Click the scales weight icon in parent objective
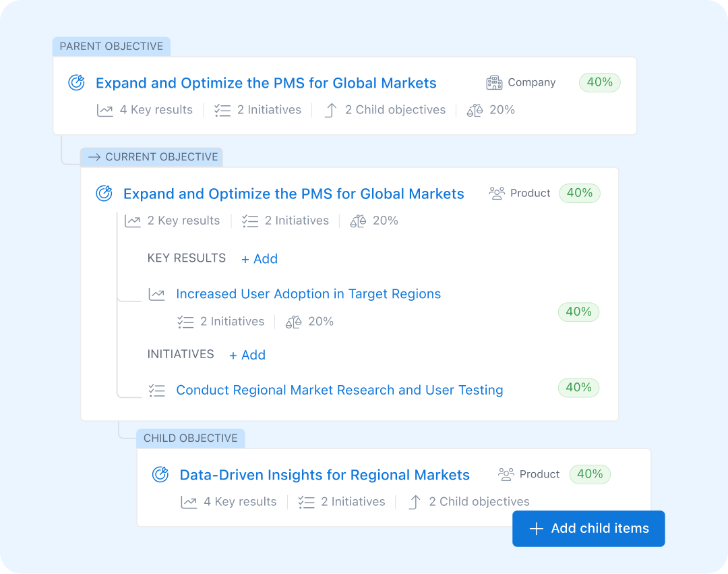This screenshot has height=574, width=728. click(475, 111)
